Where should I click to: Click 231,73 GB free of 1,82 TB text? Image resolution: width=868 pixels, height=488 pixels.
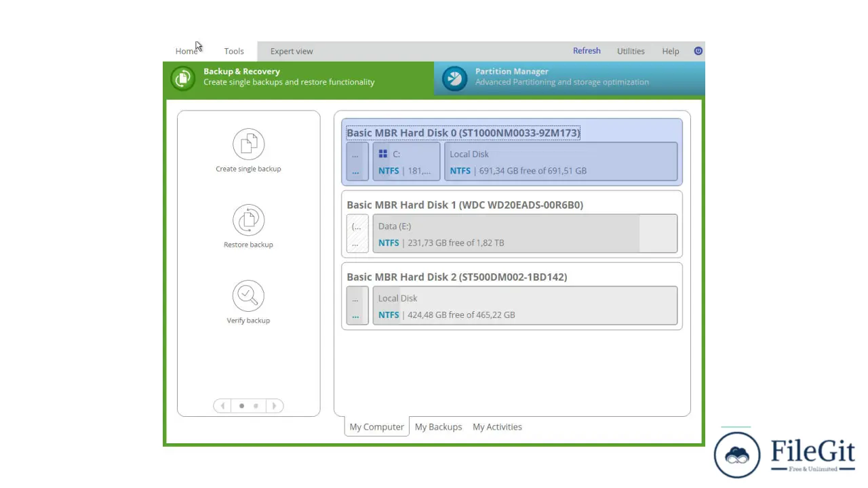coord(456,243)
